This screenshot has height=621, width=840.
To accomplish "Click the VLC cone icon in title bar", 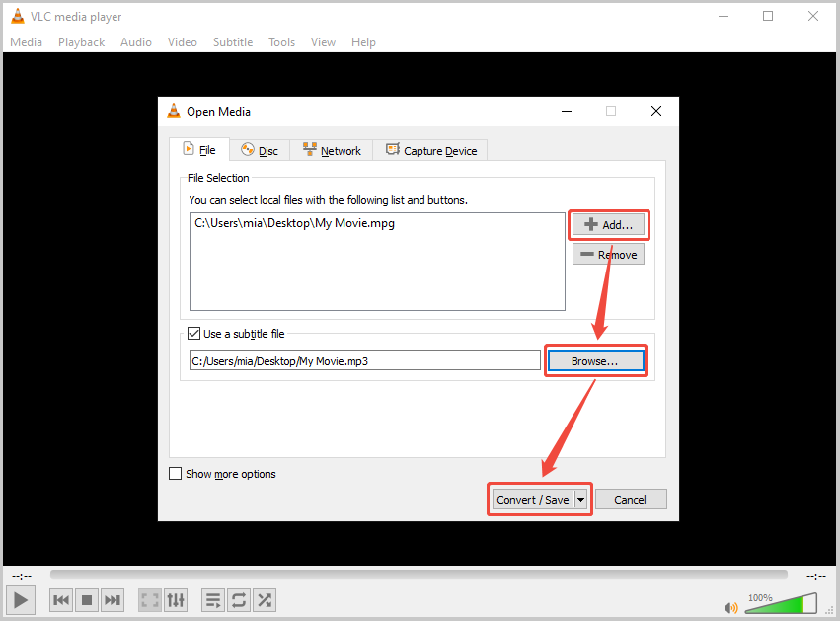I will [18, 17].
